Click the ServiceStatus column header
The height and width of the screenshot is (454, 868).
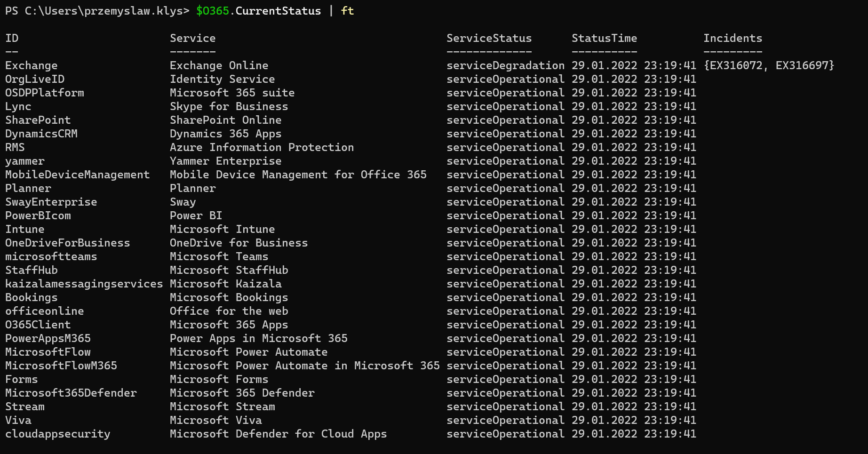click(x=489, y=38)
